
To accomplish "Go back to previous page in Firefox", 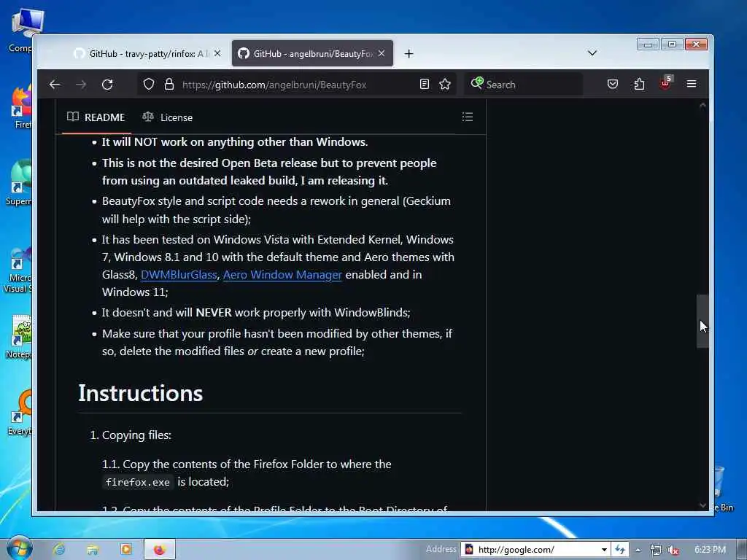I will 55,85.
